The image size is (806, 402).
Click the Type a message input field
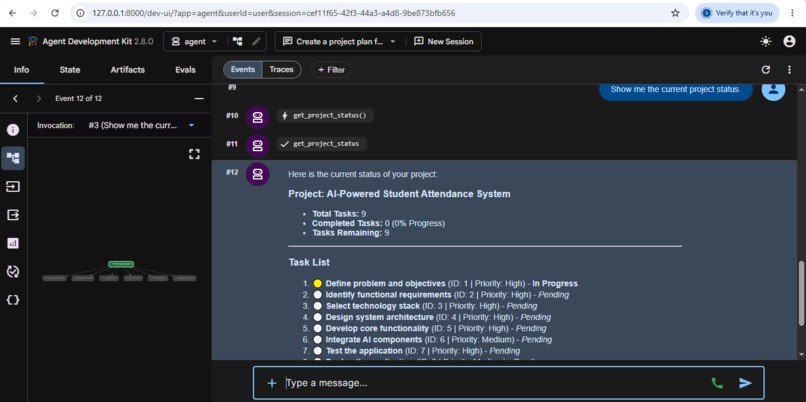491,383
